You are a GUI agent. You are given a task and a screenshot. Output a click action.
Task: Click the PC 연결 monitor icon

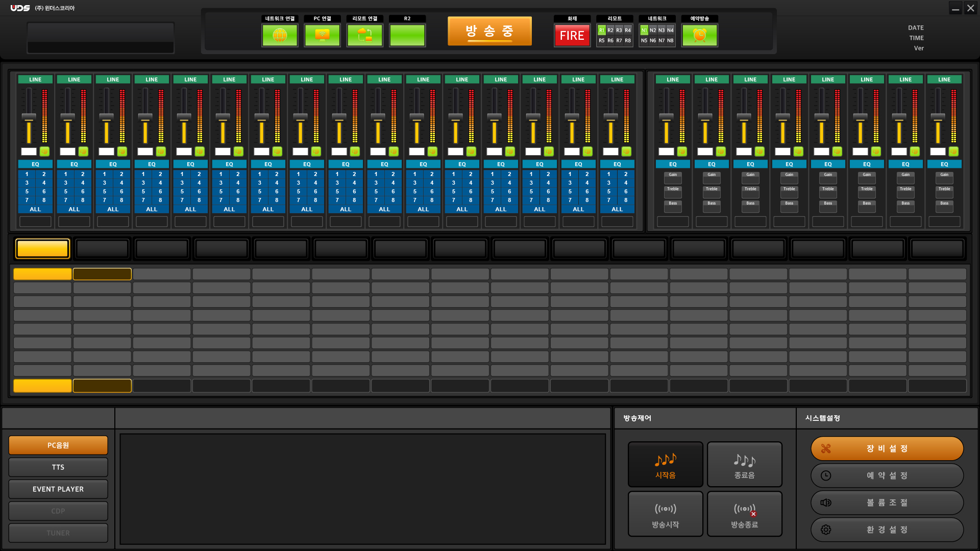[322, 35]
